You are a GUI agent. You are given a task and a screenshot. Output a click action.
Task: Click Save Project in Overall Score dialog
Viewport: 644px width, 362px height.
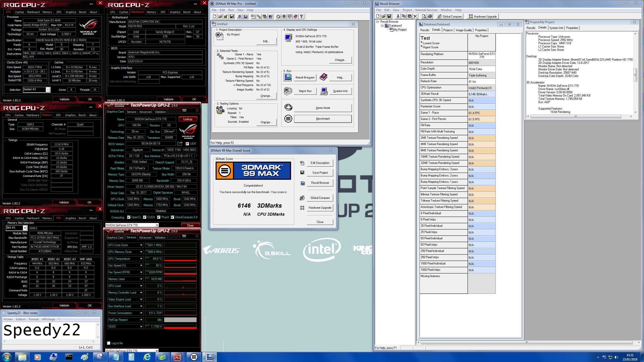pos(320,173)
